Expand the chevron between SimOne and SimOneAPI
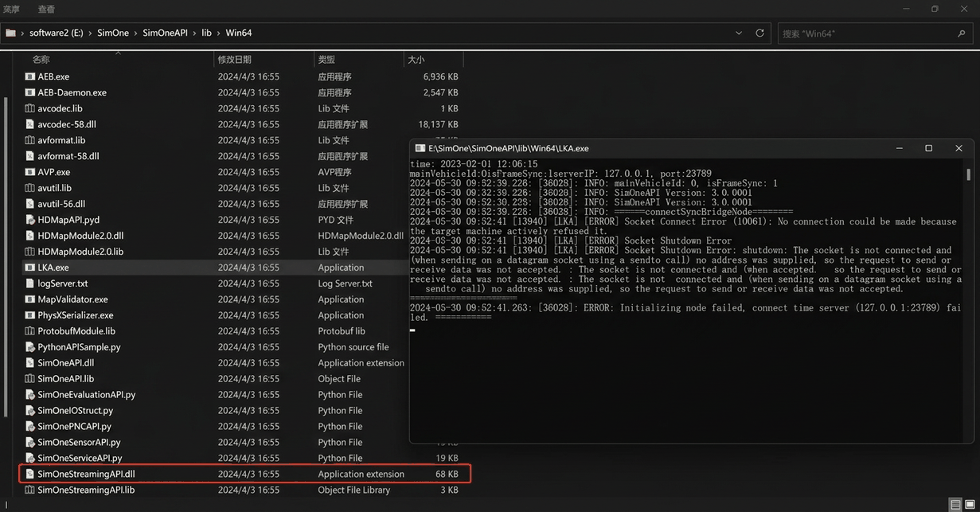 coord(135,33)
